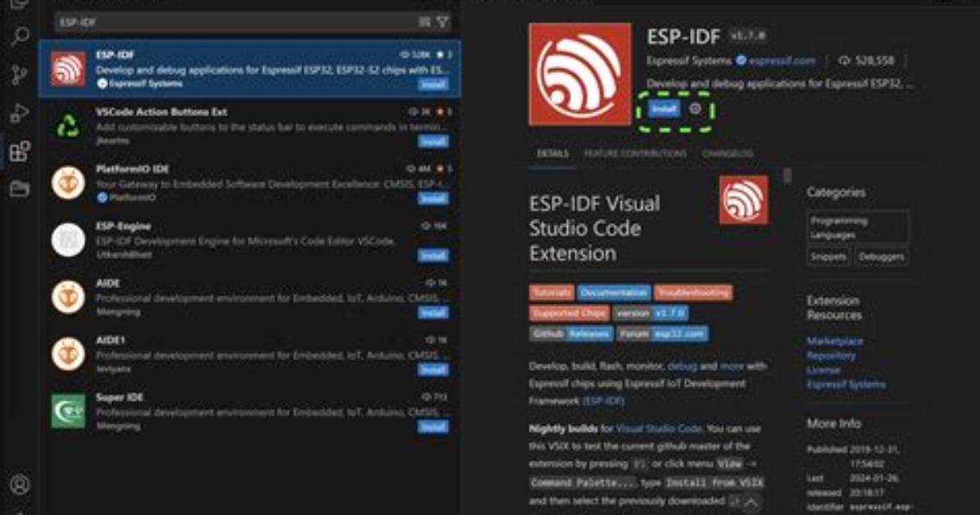The image size is (980, 515).
Task: Open the (ESP-IDF) framework link
Action: pyautogui.click(x=604, y=401)
